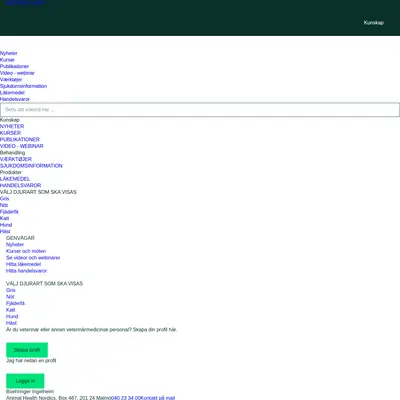The height and width of the screenshot is (400, 400).
Task: Call the phone number 040 23 34 00 link
Action: pyautogui.click(x=125, y=398)
